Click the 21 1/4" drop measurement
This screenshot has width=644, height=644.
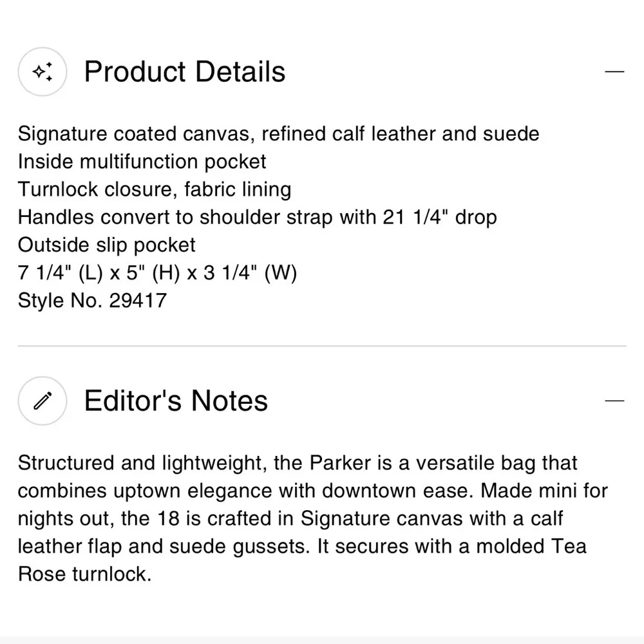pos(439,217)
